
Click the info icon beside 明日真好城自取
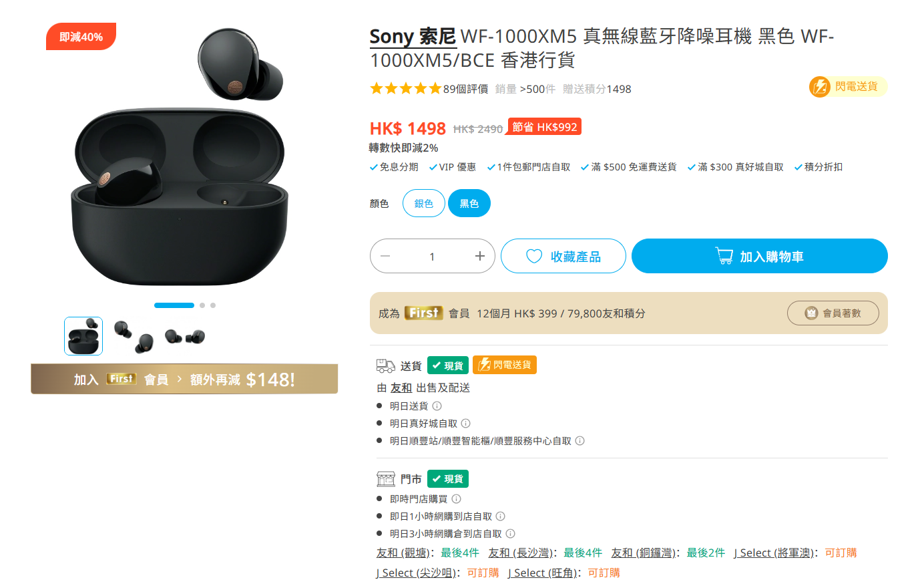(x=466, y=423)
